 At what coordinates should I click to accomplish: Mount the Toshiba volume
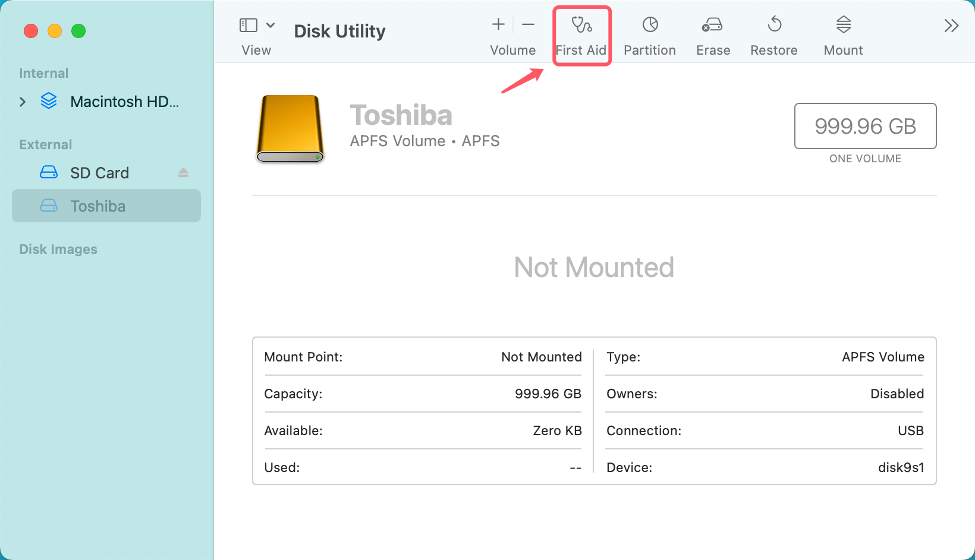(x=843, y=25)
